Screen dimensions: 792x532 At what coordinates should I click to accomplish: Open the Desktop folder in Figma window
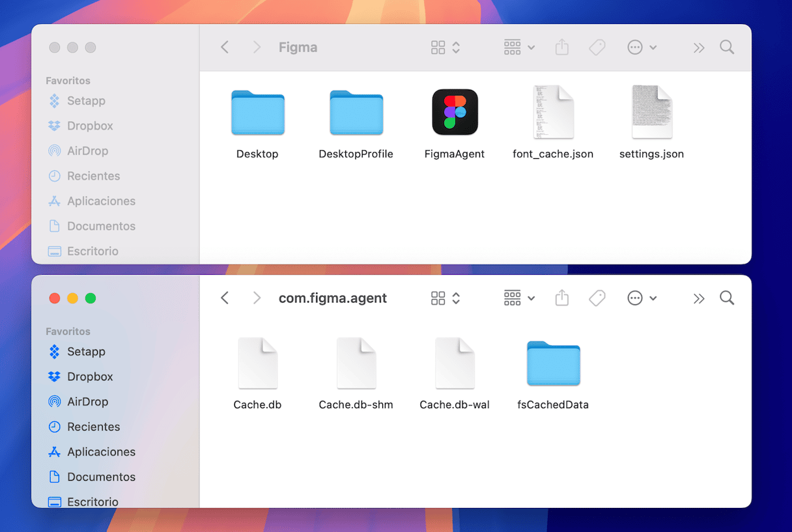tap(258, 113)
